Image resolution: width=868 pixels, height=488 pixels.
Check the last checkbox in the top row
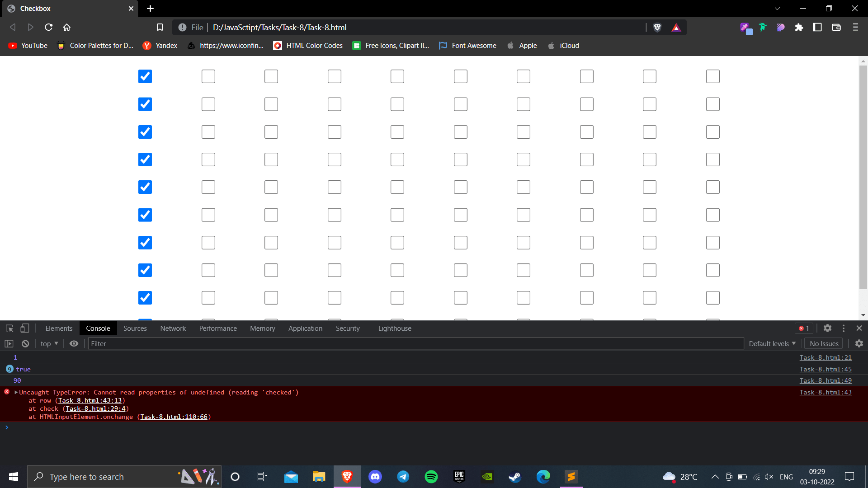[712, 76]
